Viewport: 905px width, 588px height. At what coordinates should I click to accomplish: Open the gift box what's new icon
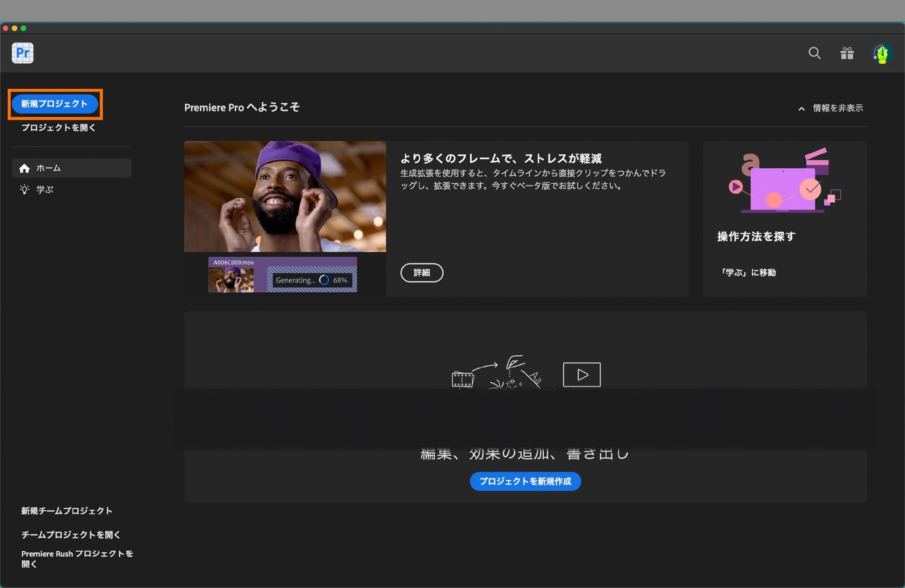coord(847,53)
